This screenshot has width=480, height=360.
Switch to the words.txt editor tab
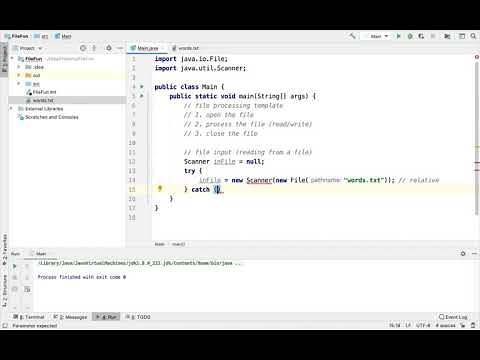pos(185,48)
